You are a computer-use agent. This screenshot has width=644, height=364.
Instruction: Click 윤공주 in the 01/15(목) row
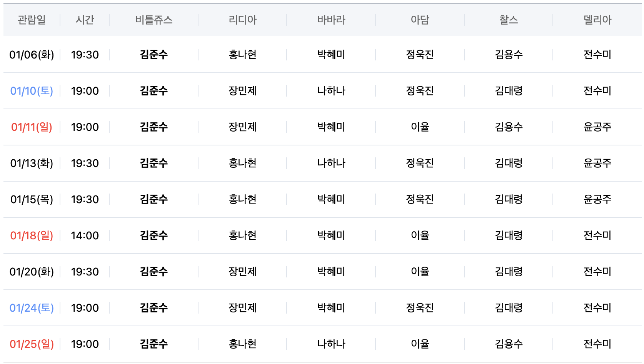point(597,199)
